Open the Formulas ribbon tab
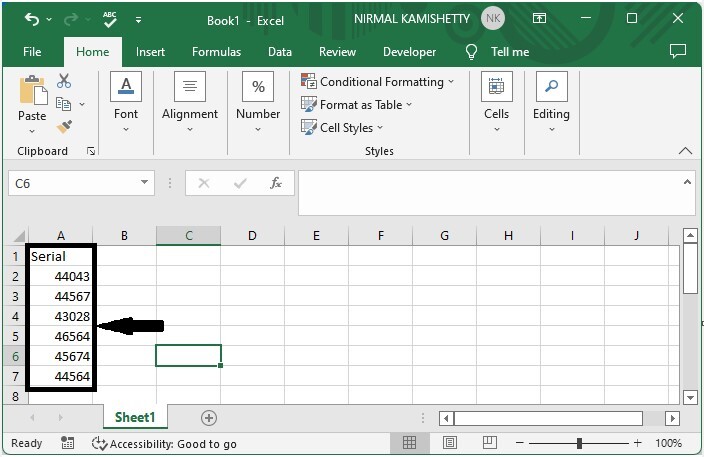Screen dimensions: 704x457 tap(216, 52)
